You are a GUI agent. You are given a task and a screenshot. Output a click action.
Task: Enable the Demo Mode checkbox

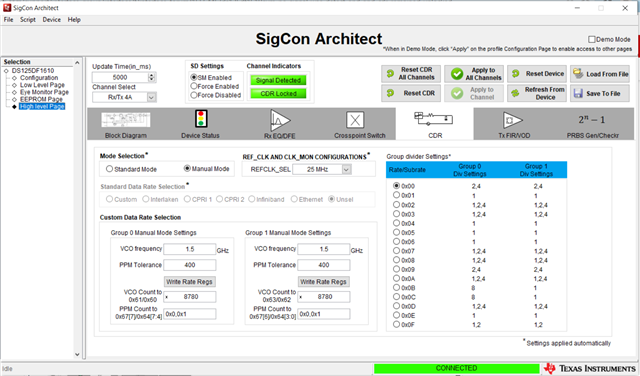591,39
